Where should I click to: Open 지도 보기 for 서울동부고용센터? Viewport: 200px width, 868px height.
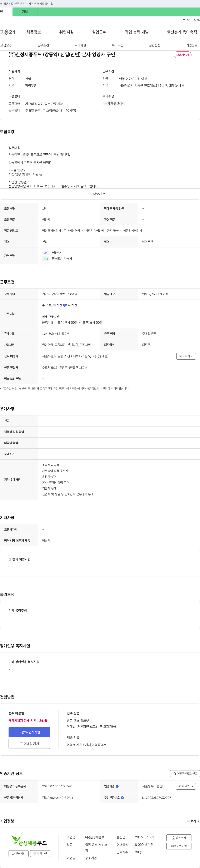pos(186,786)
